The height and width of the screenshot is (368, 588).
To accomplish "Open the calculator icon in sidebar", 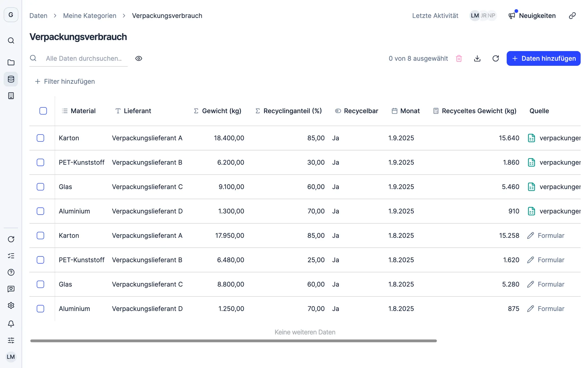I will point(11,96).
